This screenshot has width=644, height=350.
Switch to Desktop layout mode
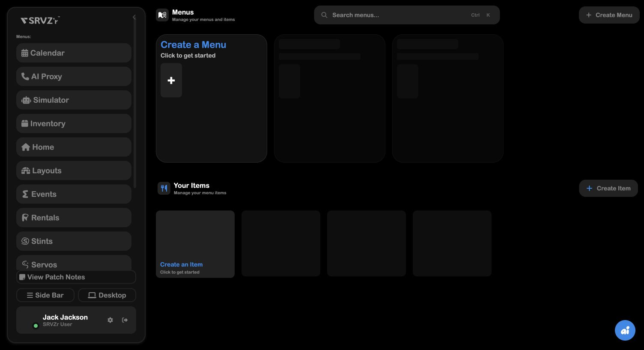tap(107, 295)
